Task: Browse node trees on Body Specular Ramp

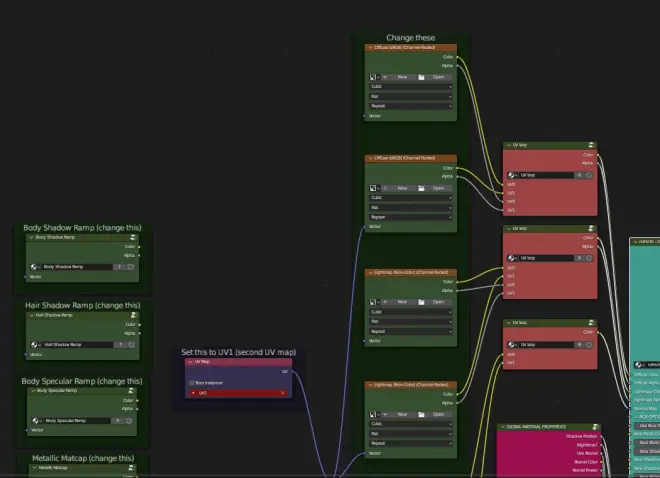Action: [37, 420]
